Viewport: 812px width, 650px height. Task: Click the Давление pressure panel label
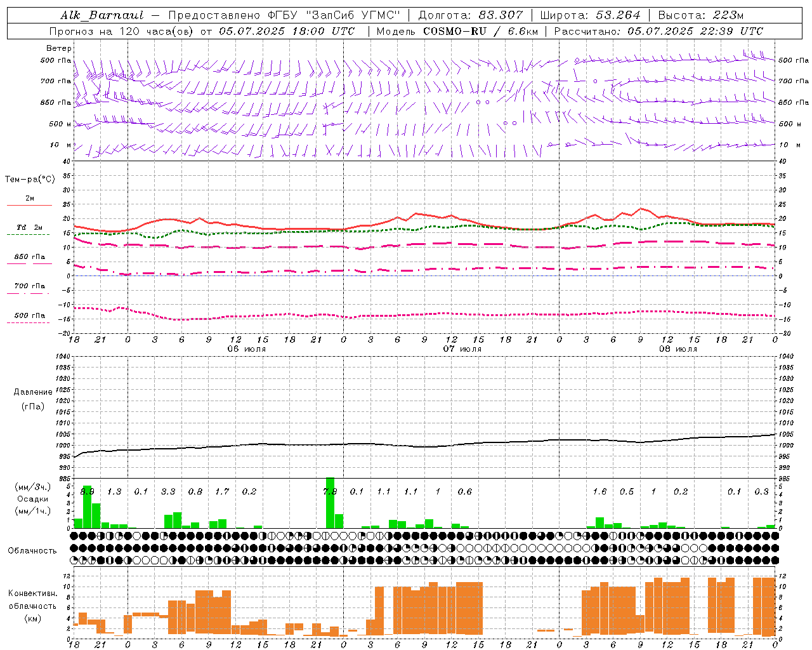(32, 392)
